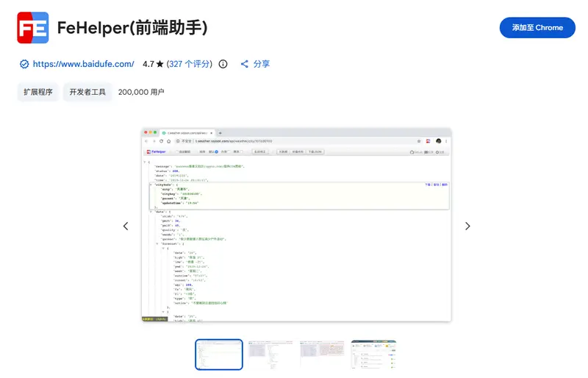Click the verified publisher badge icon
This screenshot has width=588, height=378.
pyautogui.click(x=24, y=64)
